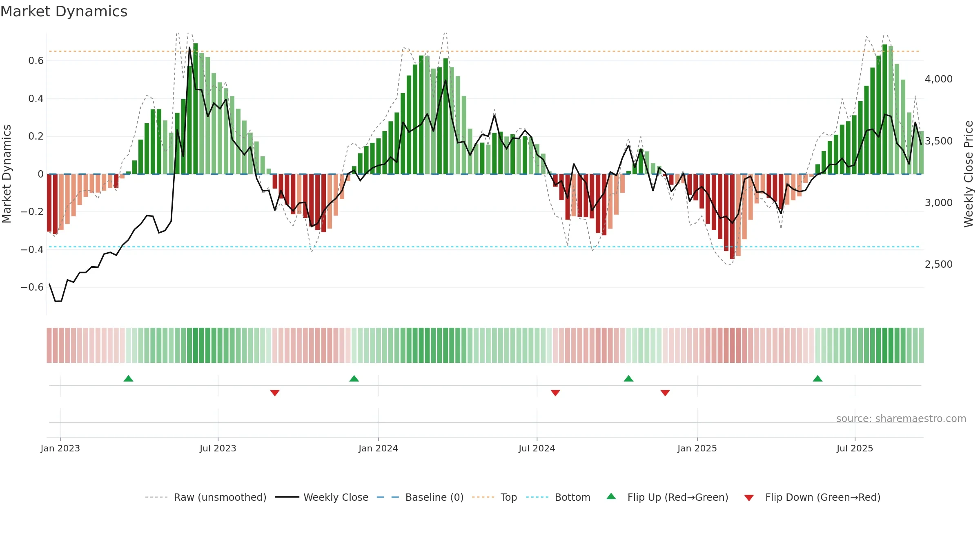
Task: Click the red Flip Down triangle in legend
Action: pyautogui.click(x=749, y=498)
